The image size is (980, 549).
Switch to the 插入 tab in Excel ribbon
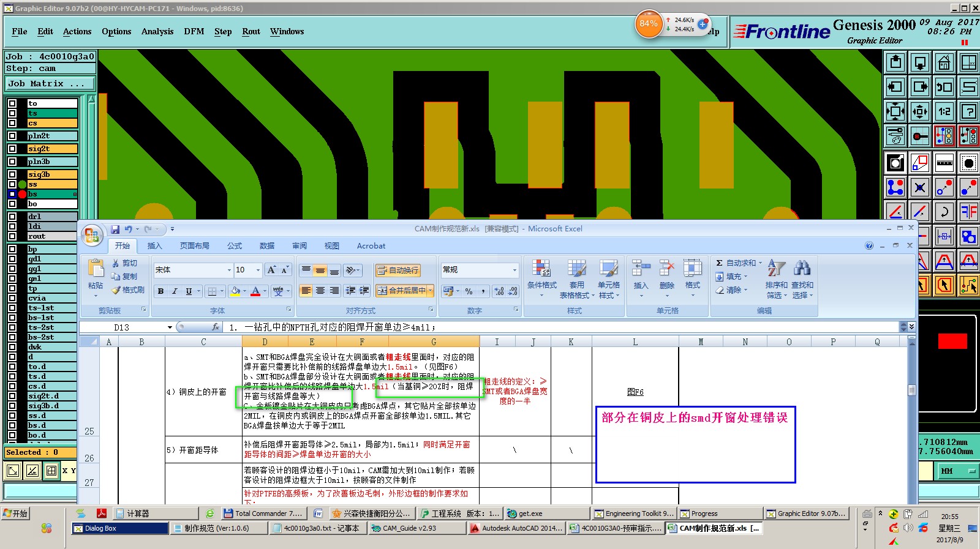[x=155, y=246]
